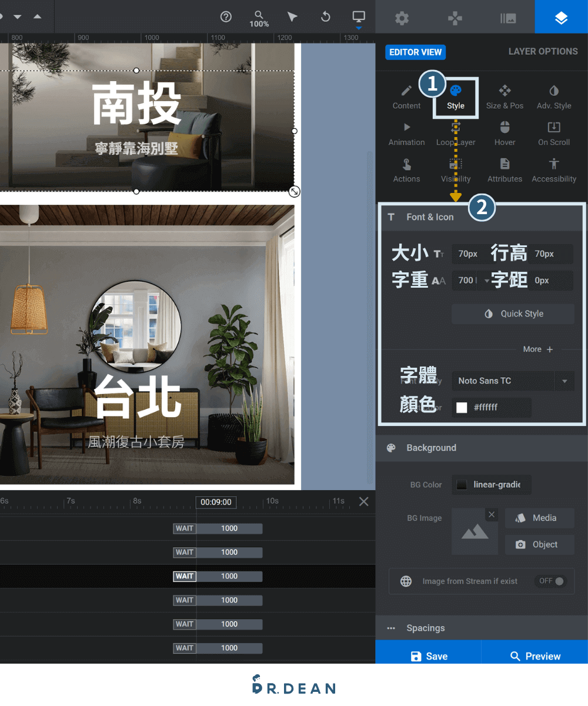Open Quick Style settings
The width and height of the screenshot is (588, 706).
point(513,314)
